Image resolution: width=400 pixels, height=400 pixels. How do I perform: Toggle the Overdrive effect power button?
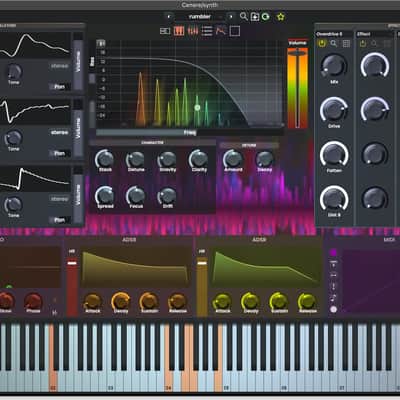[322, 43]
